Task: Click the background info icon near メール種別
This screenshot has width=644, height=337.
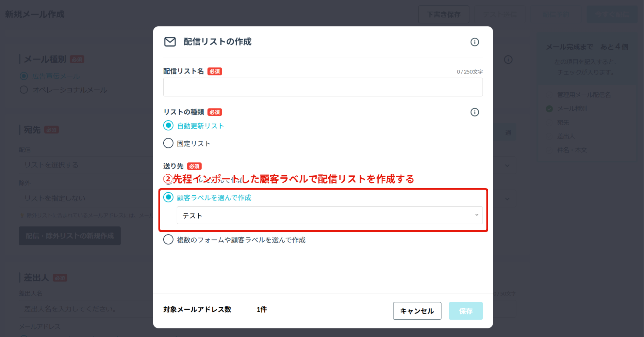Action: point(508,60)
